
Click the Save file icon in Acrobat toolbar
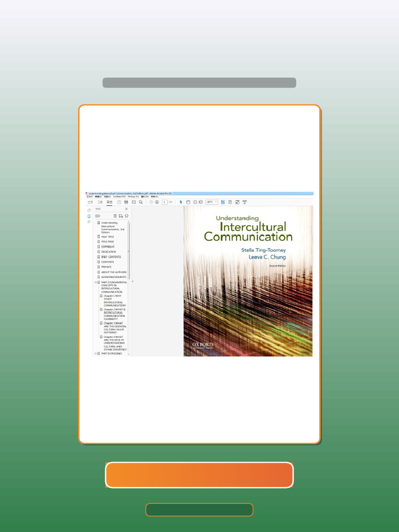coord(119,202)
